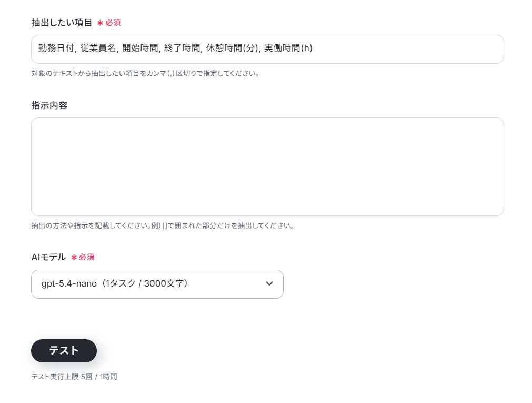
Task: Click 従業員名 inside the items field
Action: click(98, 48)
